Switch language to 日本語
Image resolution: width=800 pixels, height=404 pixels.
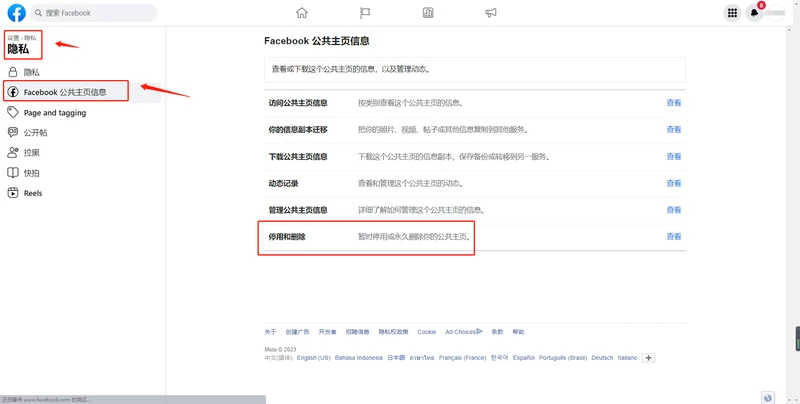click(x=396, y=358)
